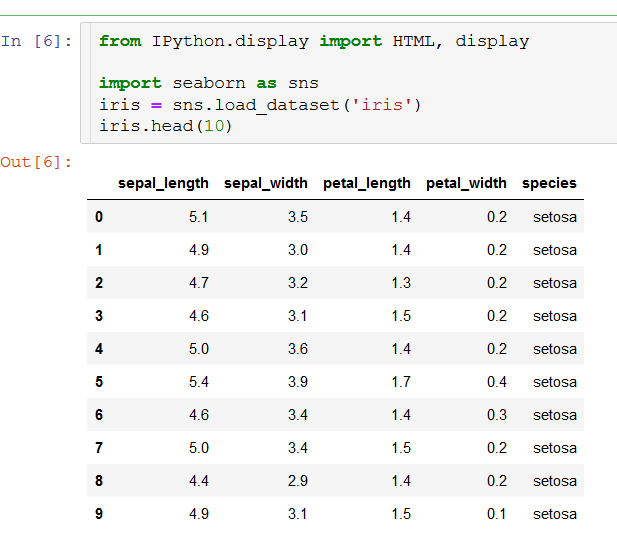The image size is (617, 542).
Task: Click row index 5 in the table
Action: point(98,382)
